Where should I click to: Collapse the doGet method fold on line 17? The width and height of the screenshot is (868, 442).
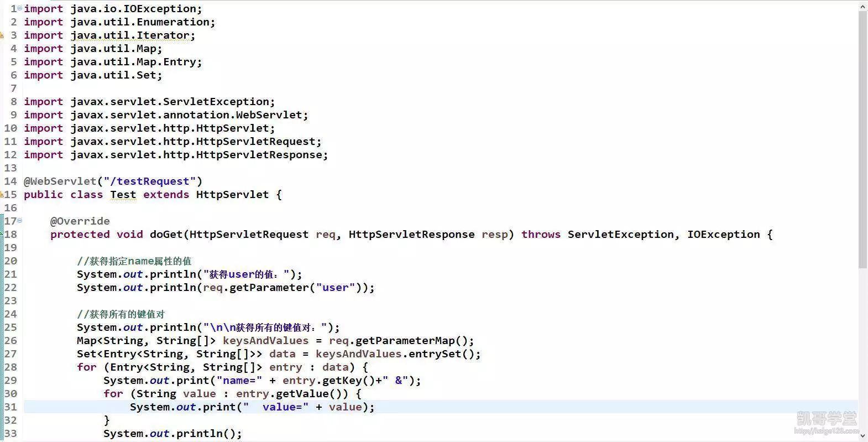pos(20,220)
